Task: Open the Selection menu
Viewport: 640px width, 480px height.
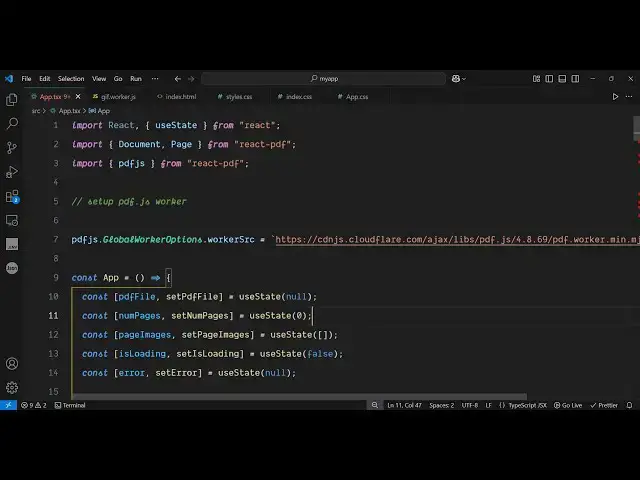Action: tap(71, 79)
